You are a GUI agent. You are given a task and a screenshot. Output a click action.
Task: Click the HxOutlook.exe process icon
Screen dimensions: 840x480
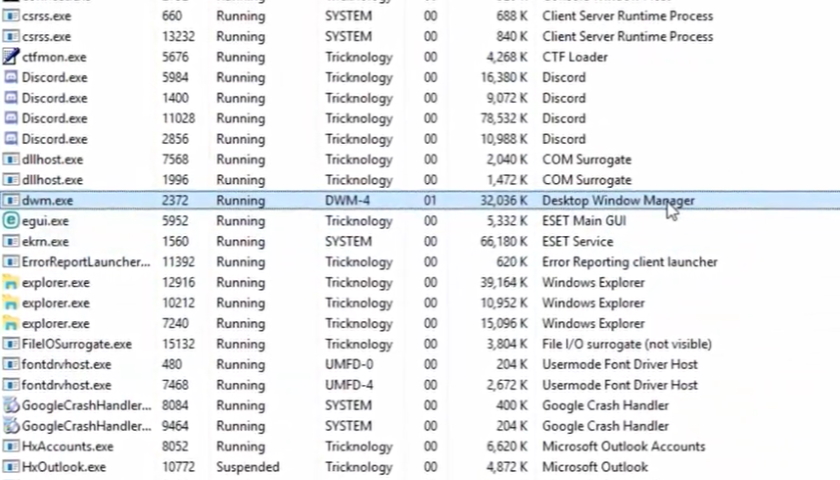(11, 467)
